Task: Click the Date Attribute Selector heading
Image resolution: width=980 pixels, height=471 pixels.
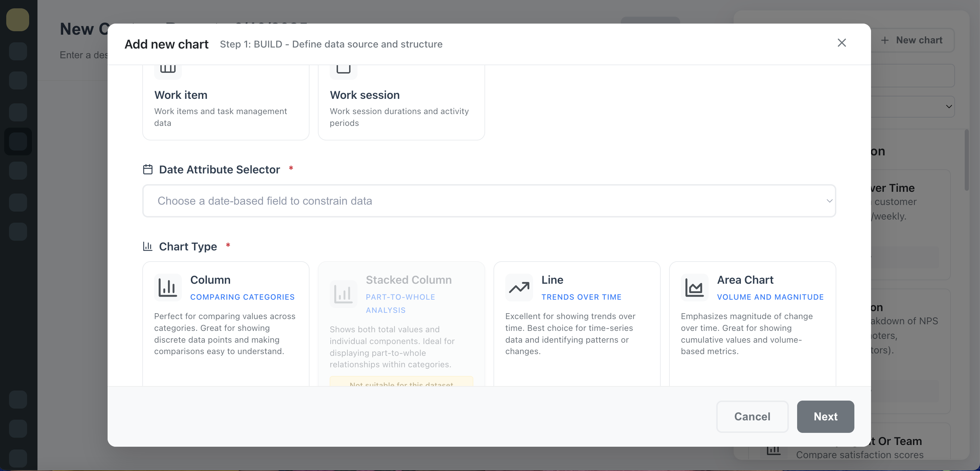Action: pyautogui.click(x=220, y=169)
